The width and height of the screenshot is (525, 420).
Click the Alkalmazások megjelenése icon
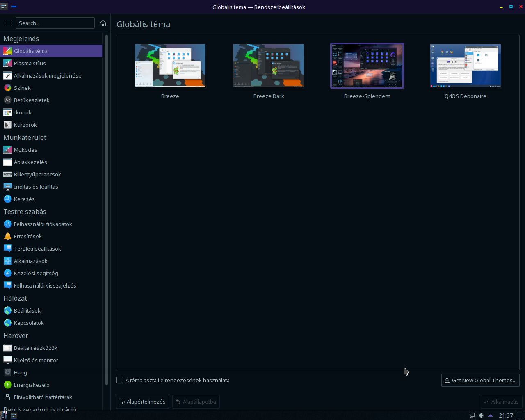tap(7, 75)
